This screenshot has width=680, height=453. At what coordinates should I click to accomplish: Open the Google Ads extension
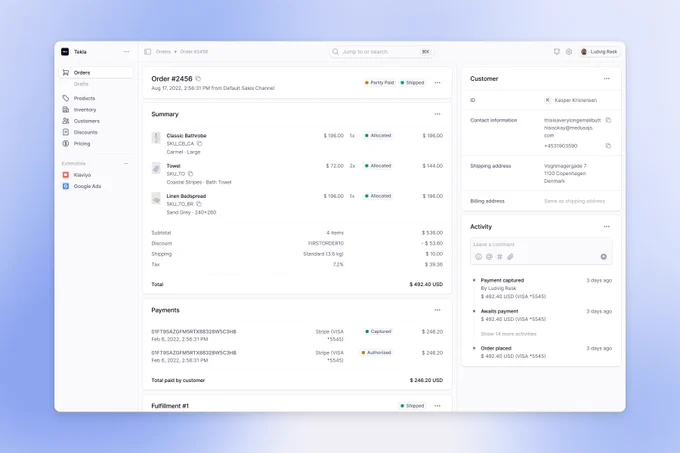coord(87,186)
